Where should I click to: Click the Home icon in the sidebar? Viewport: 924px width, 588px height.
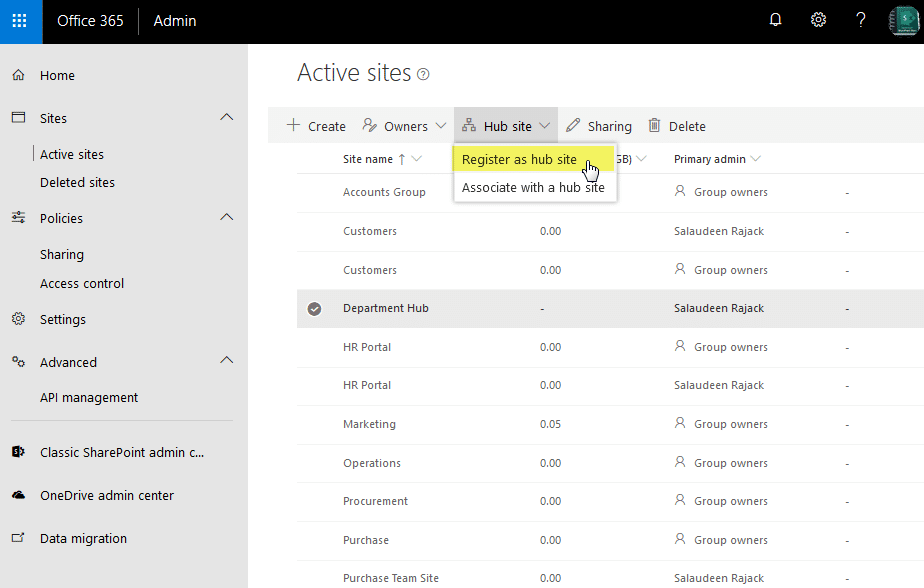[x=17, y=75]
